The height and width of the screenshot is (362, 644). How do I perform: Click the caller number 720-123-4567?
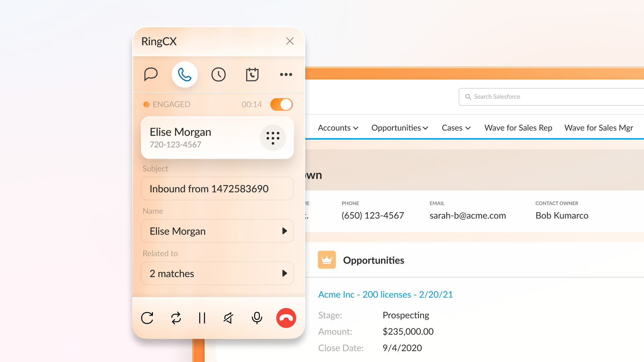coord(175,144)
